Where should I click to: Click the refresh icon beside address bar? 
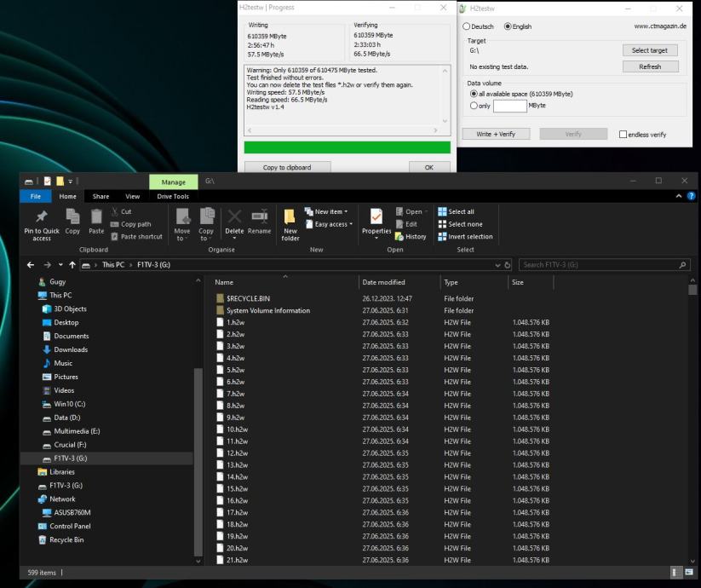[x=508, y=265]
